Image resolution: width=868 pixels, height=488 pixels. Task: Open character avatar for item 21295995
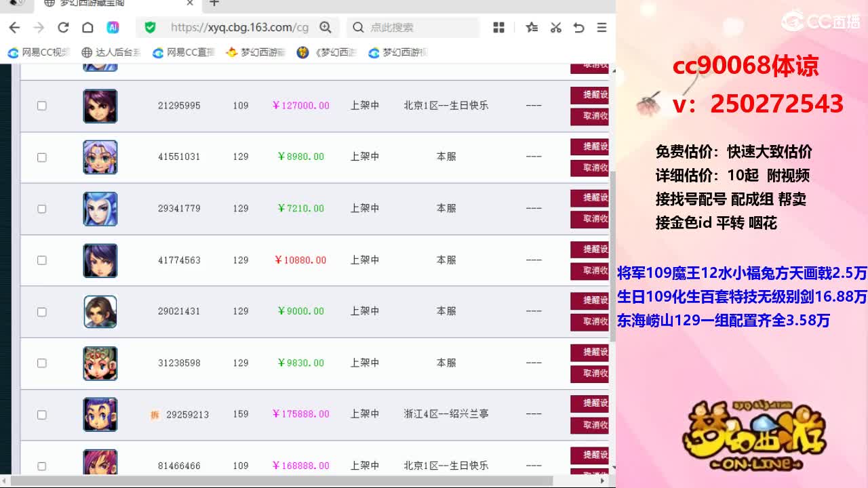[100, 106]
